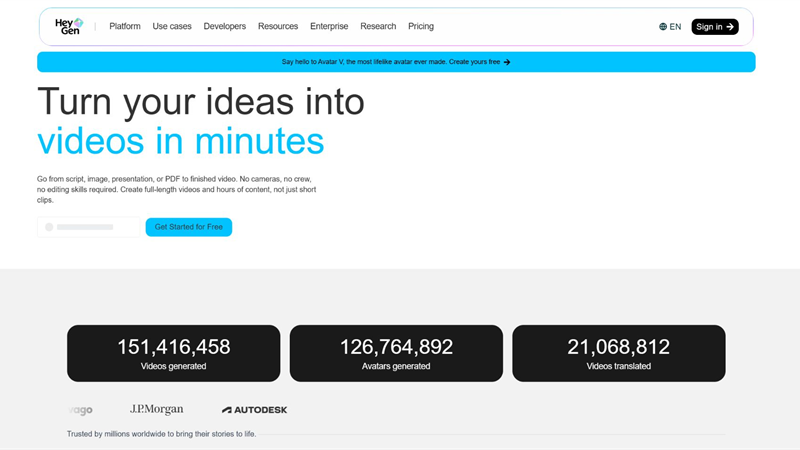The image size is (800, 450).
Task: Click the J.P.Morgan logo
Action: pos(157,409)
